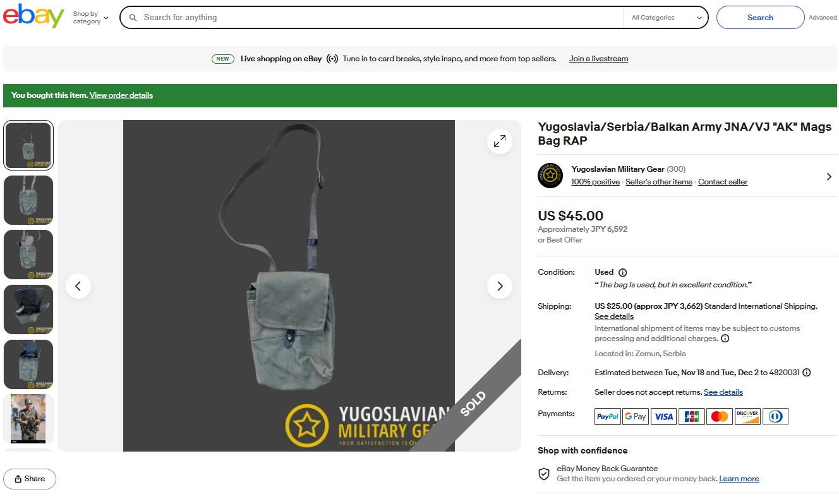The height and width of the screenshot is (504, 839).
Task: Expand Shop by category dropdown
Action: [x=90, y=18]
